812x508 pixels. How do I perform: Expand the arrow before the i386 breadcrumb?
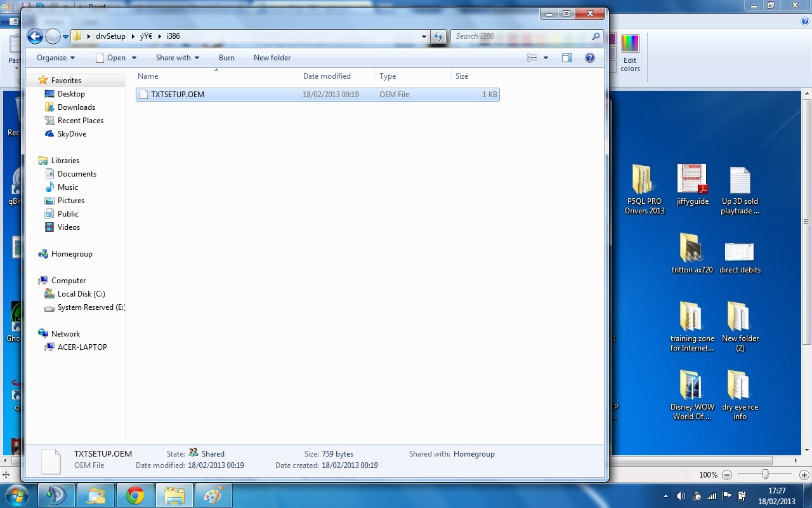point(160,36)
